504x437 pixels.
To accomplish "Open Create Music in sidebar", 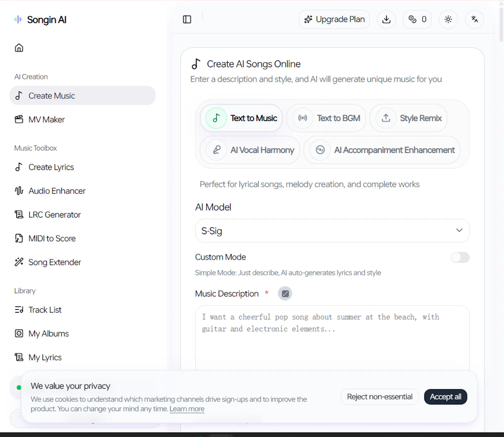I will coord(83,96).
